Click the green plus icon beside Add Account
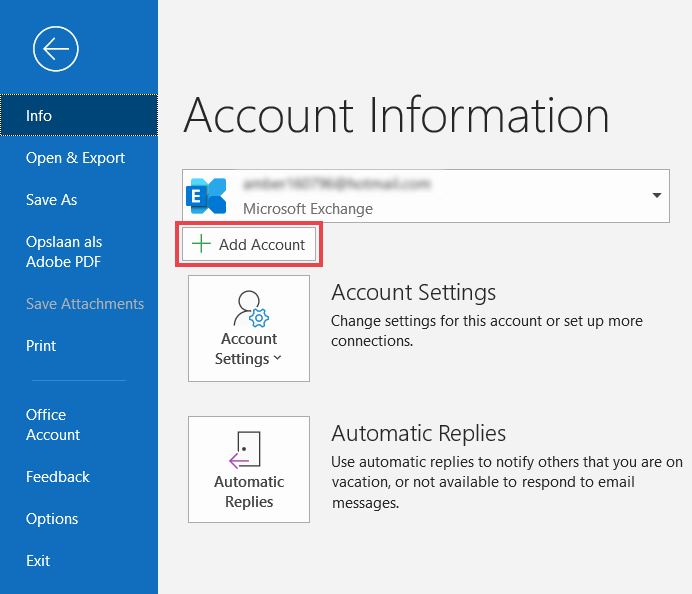Image resolution: width=692 pixels, height=594 pixels. click(202, 244)
